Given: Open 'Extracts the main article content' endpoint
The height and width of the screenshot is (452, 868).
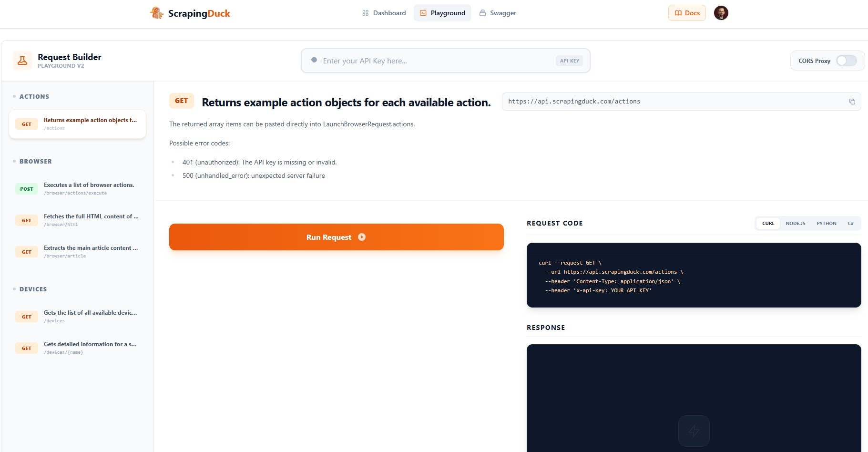Looking at the screenshot, I should click(77, 252).
